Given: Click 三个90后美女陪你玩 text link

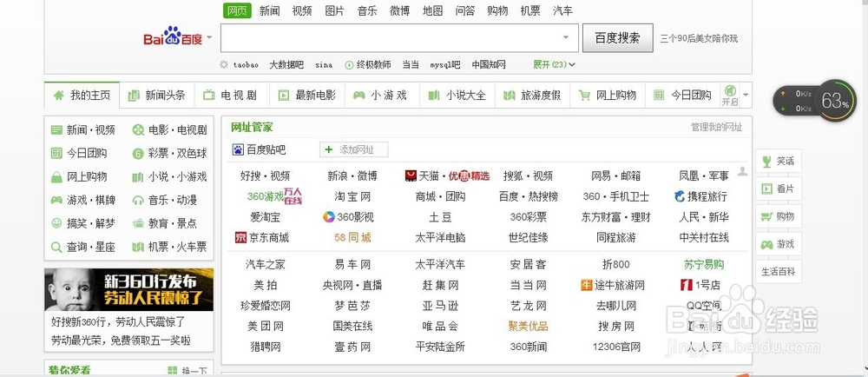Looking at the screenshot, I should click(x=699, y=39).
